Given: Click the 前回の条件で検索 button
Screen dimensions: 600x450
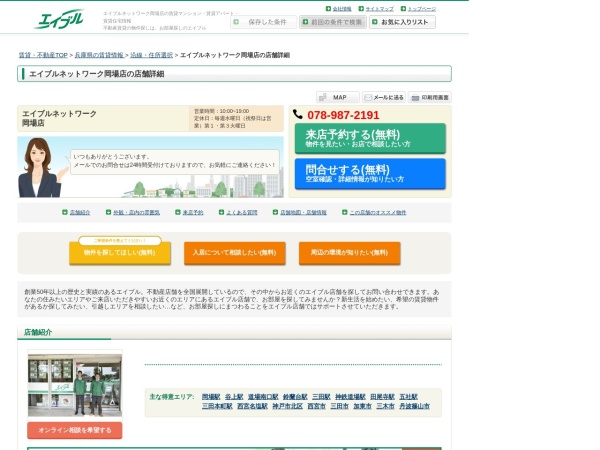Looking at the screenshot, I should coord(333,22).
